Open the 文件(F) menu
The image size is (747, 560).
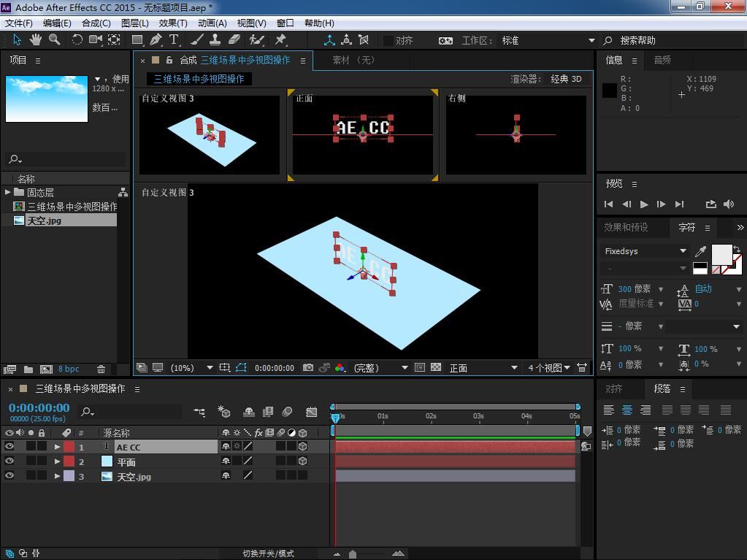click(19, 23)
